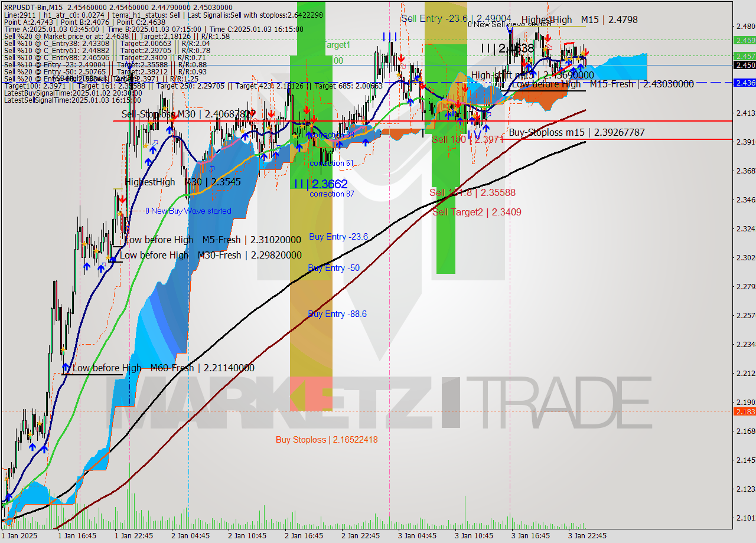Screen dimensions: 756x543
Task: Click the 'Buy Entry -23.6' label
Action: coord(338,237)
